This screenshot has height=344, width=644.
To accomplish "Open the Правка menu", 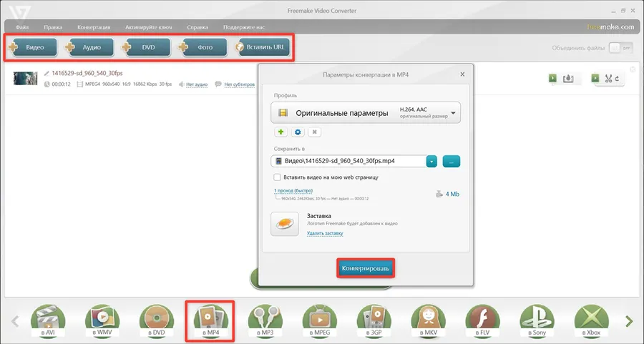I will [53, 27].
